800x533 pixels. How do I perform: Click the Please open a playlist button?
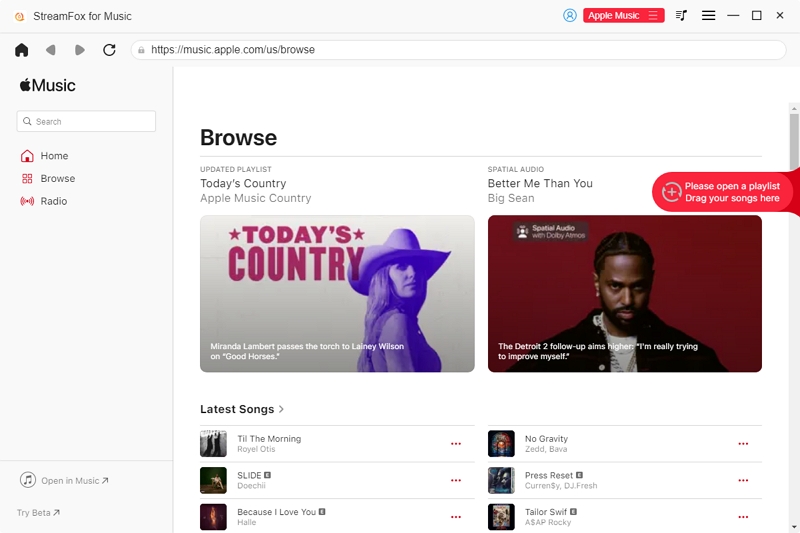[x=723, y=192]
